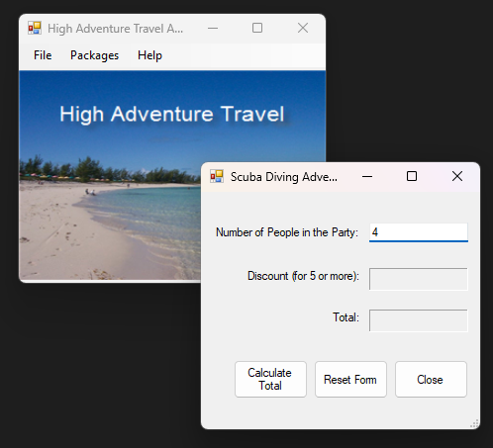Click the High Adventure Travel beach image
The height and width of the screenshot is (448, 493).
pyautogui.click(x=109, y=175)
